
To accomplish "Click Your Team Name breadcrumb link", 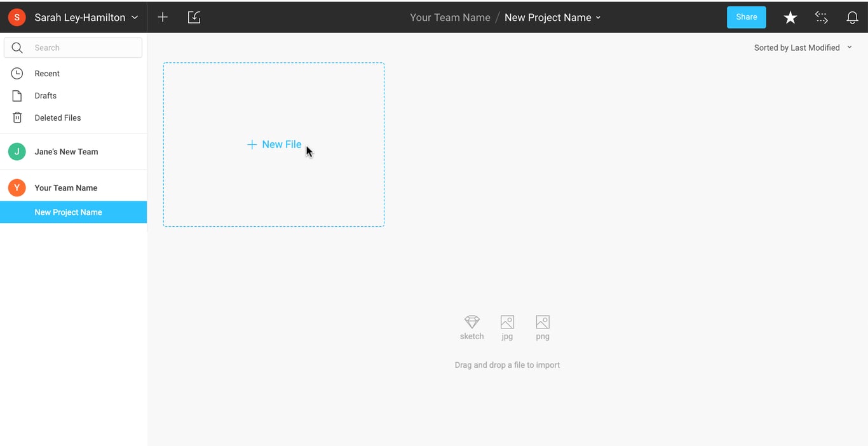I will [x=450, y=18].
